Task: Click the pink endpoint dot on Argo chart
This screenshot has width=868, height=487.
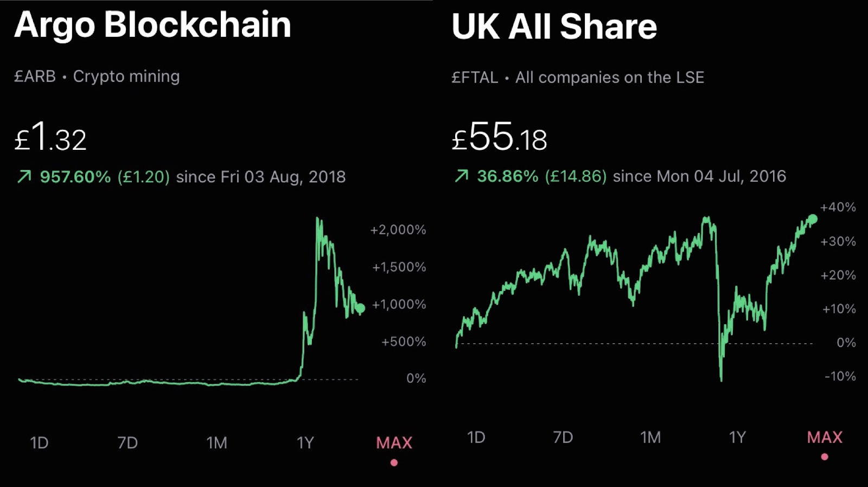Action: [x=359, y=308]
